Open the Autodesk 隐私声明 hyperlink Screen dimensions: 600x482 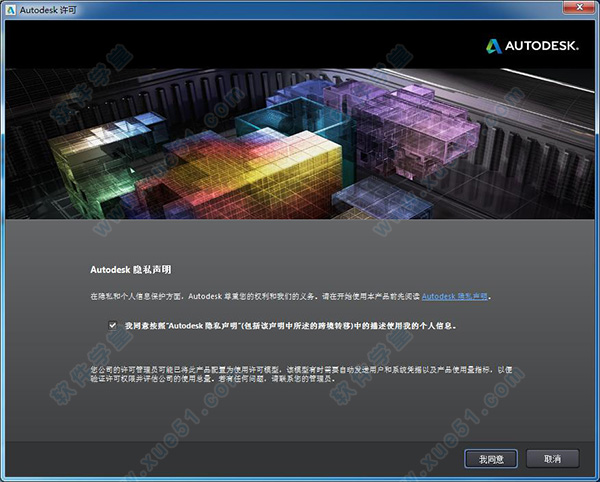pos(455,296)
